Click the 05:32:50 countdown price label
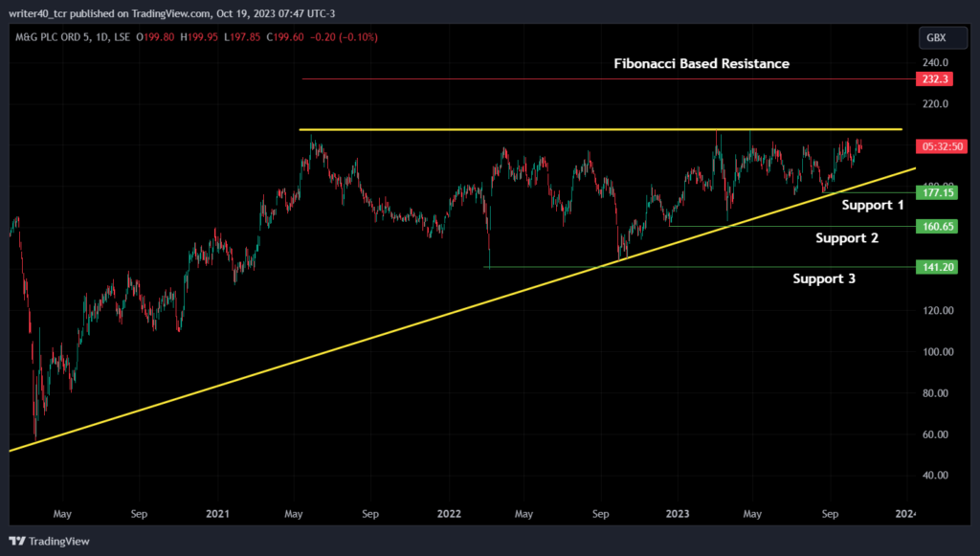The width and height of the screenshot is (980, 556). (942, 146)
